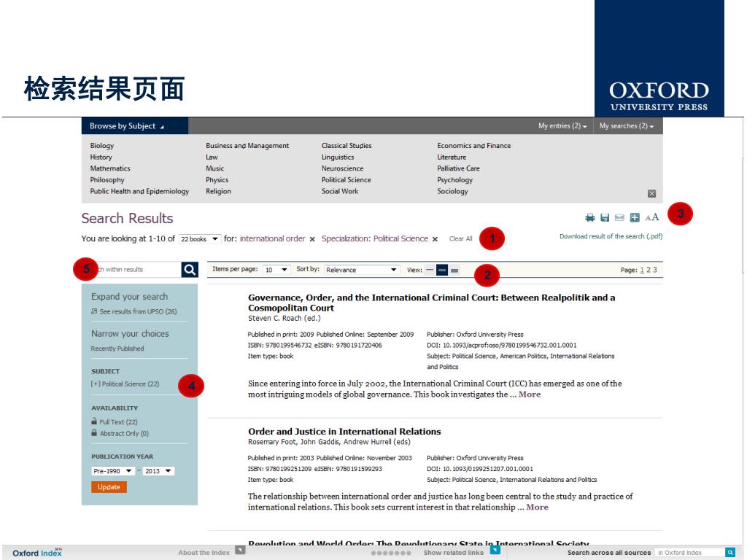Close the Browse by Subject panel
The width and height of the screenshot is (747, 560).
[x=651, y=193]
